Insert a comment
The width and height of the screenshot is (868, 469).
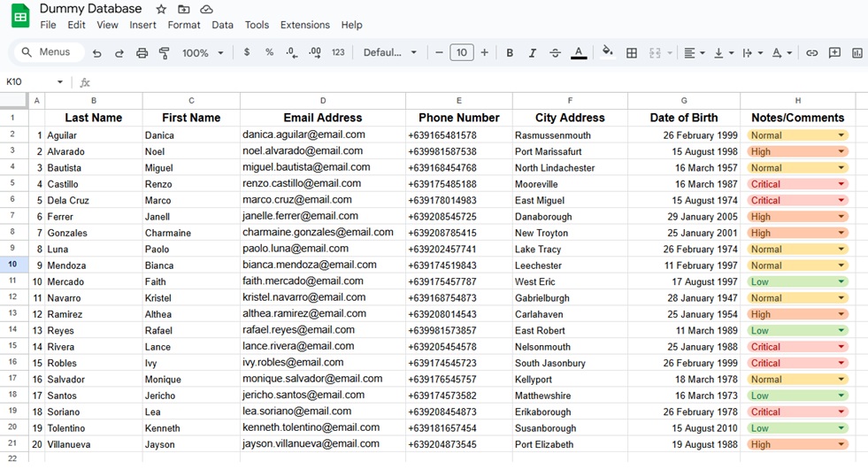tap(834, 52)
